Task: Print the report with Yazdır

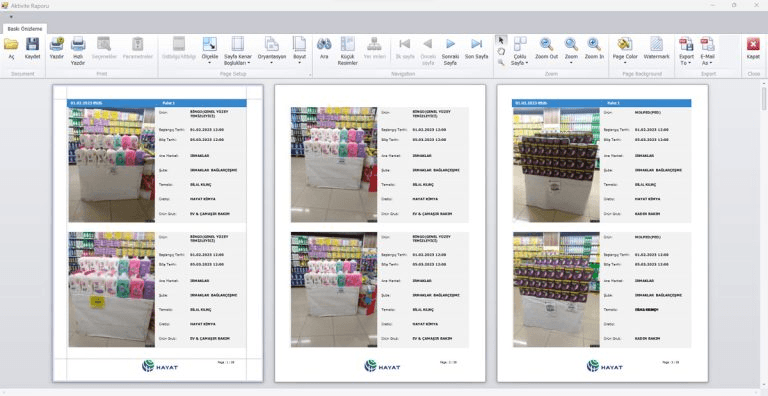Action: [57, 49]
